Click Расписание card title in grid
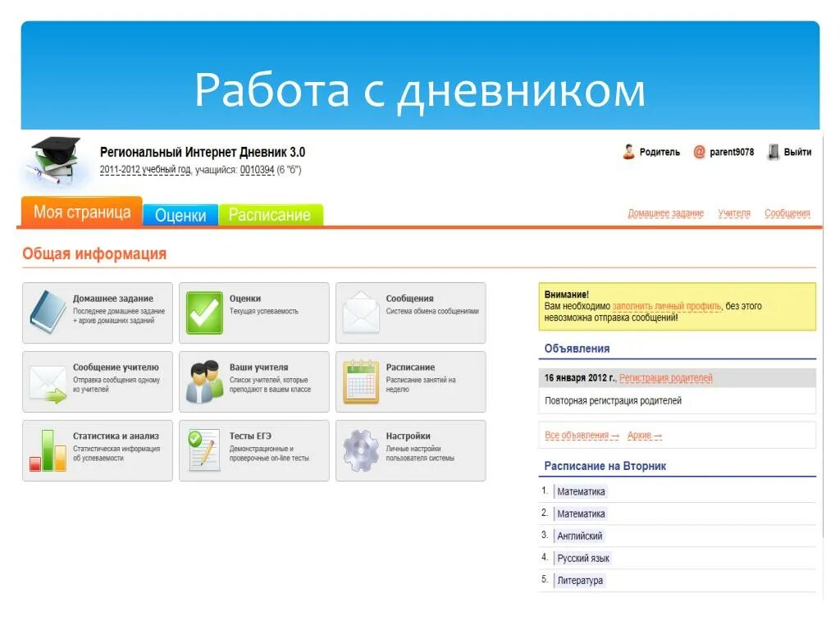 410,367
